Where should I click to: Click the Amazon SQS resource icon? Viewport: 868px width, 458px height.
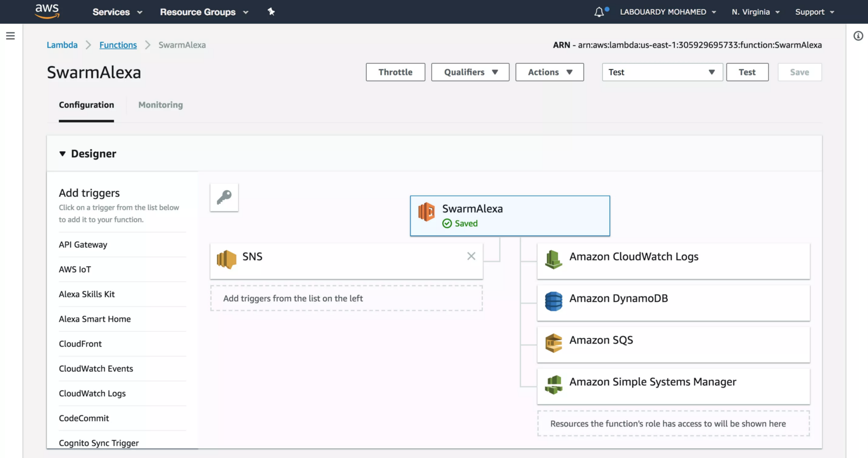553,343
